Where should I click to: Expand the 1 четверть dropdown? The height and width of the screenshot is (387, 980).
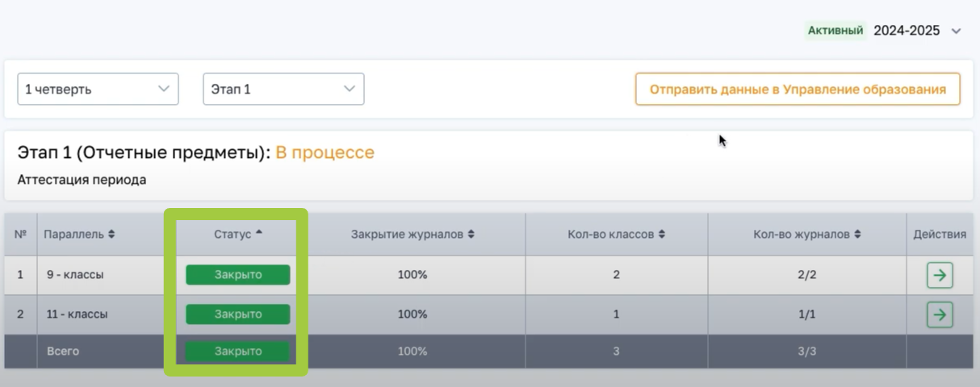[x=98, y=89]
